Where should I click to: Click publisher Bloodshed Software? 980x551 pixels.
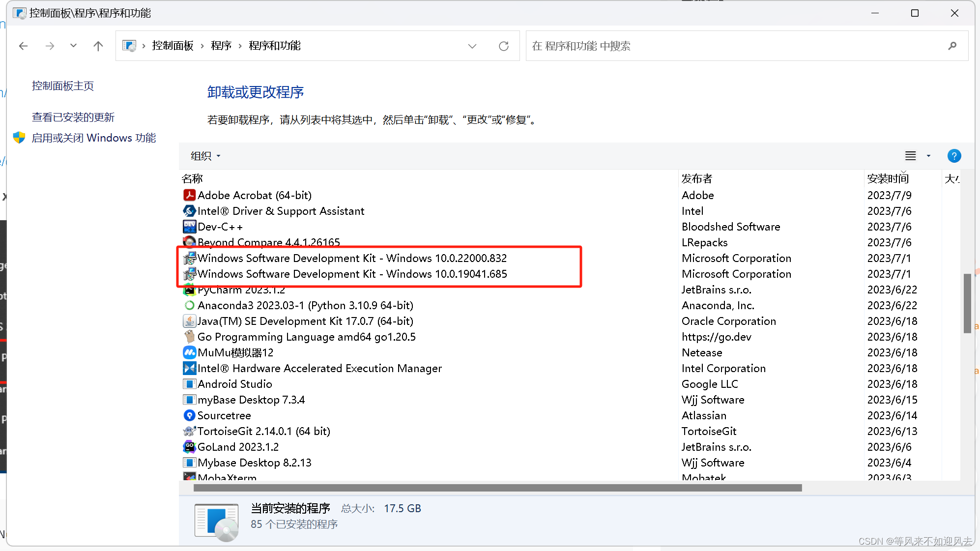[731, 227]
